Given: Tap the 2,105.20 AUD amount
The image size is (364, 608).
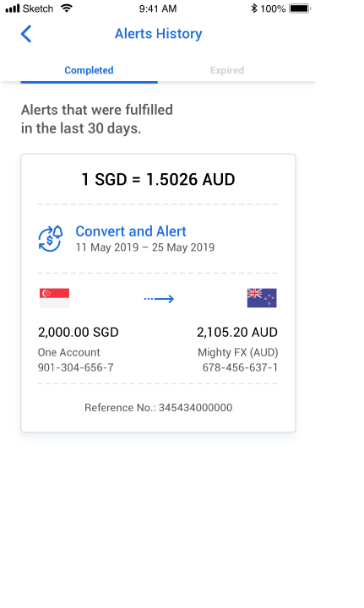Looking at the screenshot, I should [237, 333].
